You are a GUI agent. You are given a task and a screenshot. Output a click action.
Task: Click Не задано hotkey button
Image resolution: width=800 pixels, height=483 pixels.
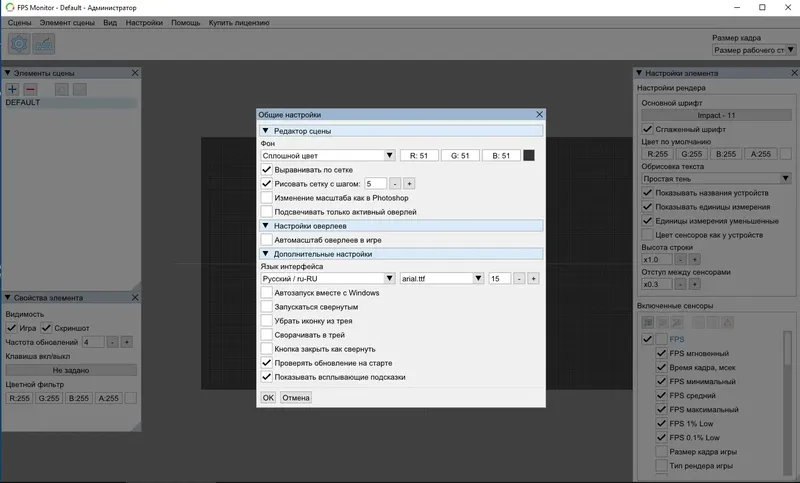pyautogui.click(x=71, y=370)
